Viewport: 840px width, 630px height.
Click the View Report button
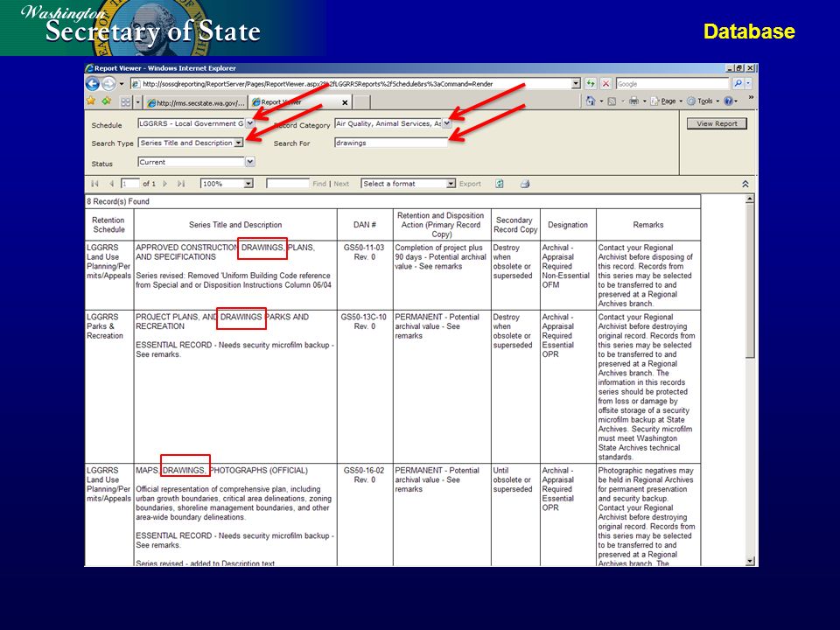pyautogui.click(x=717, y=123)
